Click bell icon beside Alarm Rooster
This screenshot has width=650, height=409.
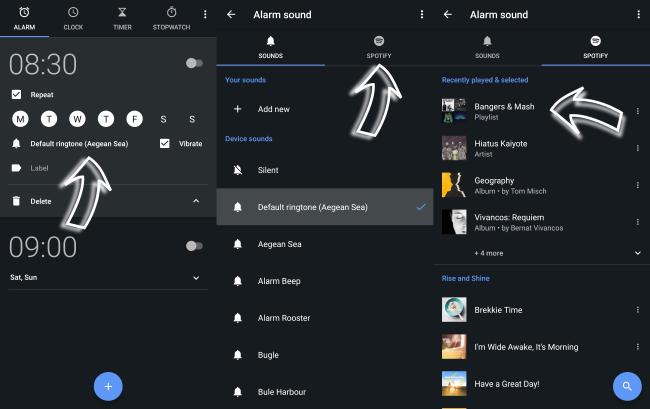pos(238,318)
